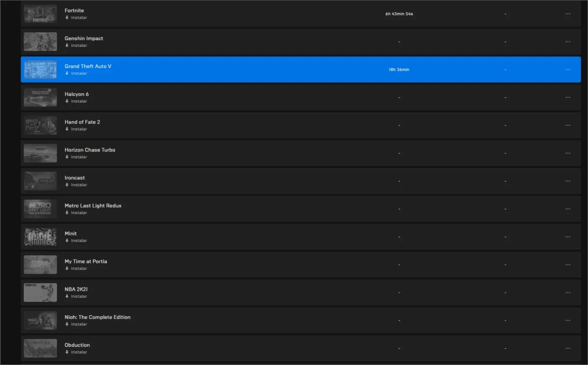This screenshot has height=365, width=588.
Task: Install Genshin Impact via Instalar
Action: tap(76, 45)
